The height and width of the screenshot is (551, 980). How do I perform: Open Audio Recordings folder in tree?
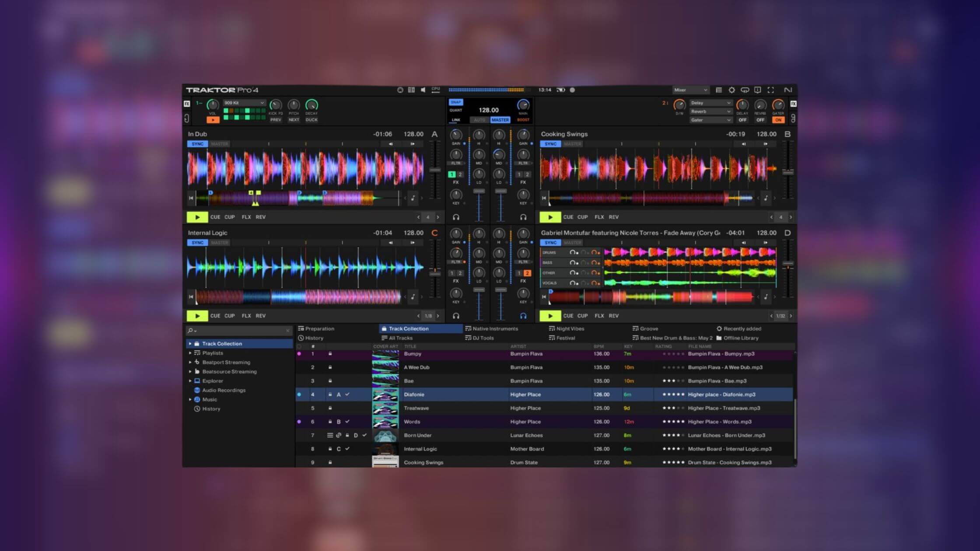tap(224, 391)
